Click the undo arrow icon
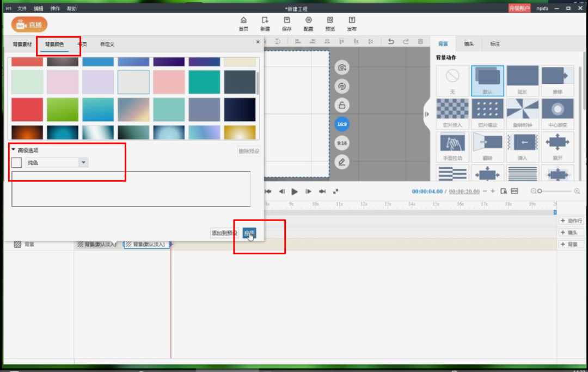Viewport: 588px width, 372px height. coord(391,41)
